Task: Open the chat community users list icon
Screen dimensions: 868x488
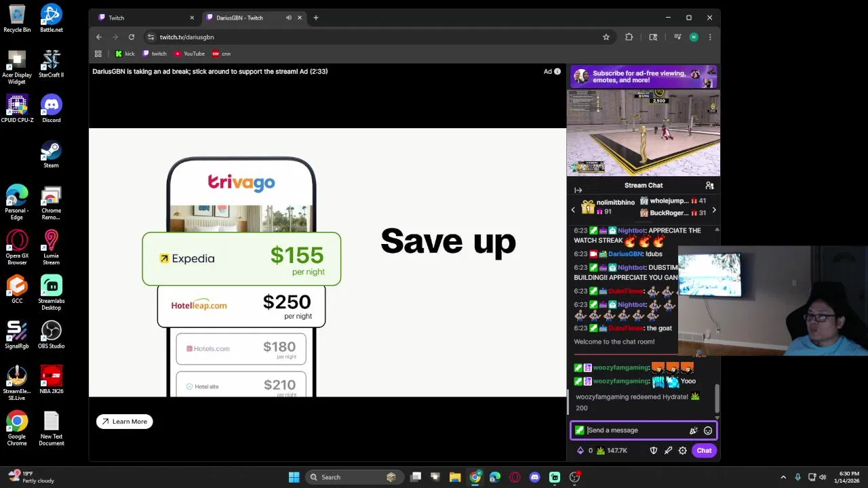Action: [709, 185]
